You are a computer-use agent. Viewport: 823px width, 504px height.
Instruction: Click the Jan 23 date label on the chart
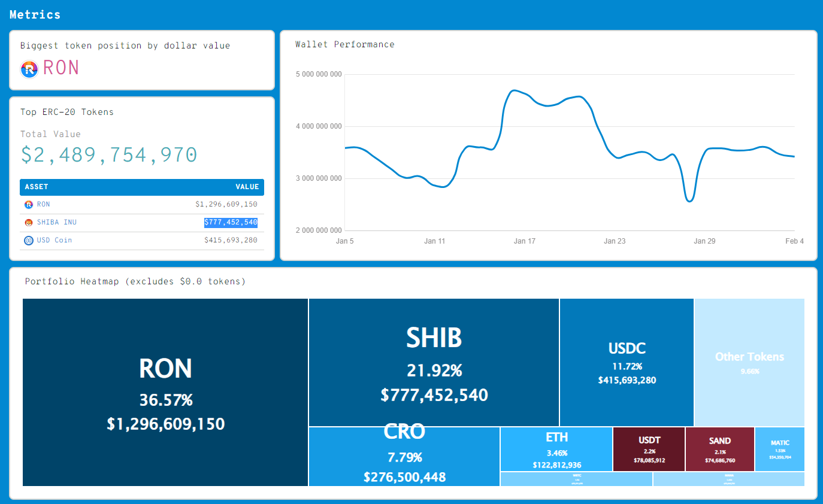(x=615, y=241)
